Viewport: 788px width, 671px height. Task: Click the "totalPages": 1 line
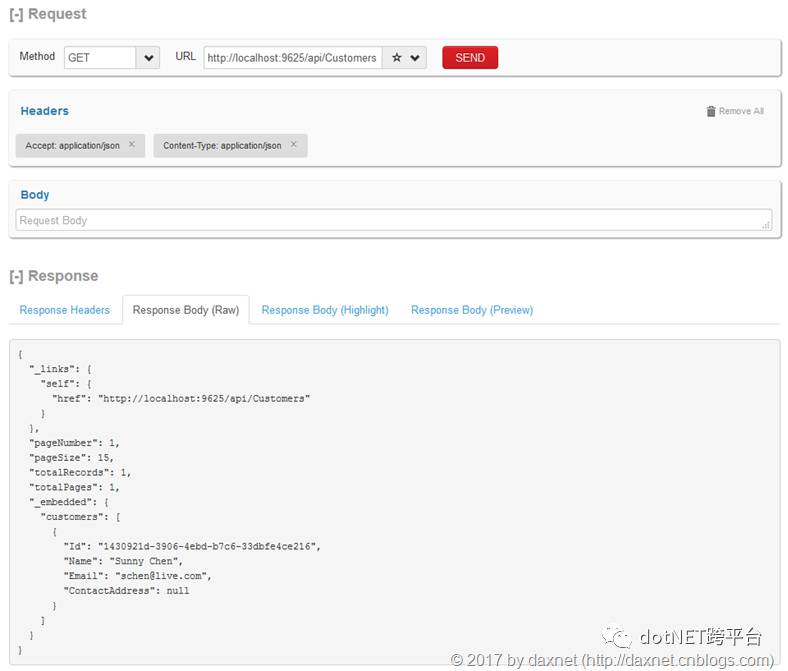click(74, 488)
